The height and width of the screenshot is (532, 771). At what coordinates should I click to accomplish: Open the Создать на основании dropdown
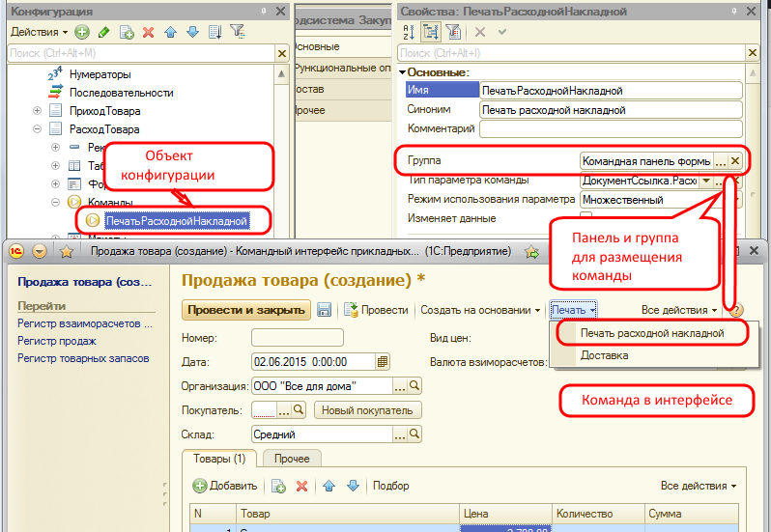point(480,310)
